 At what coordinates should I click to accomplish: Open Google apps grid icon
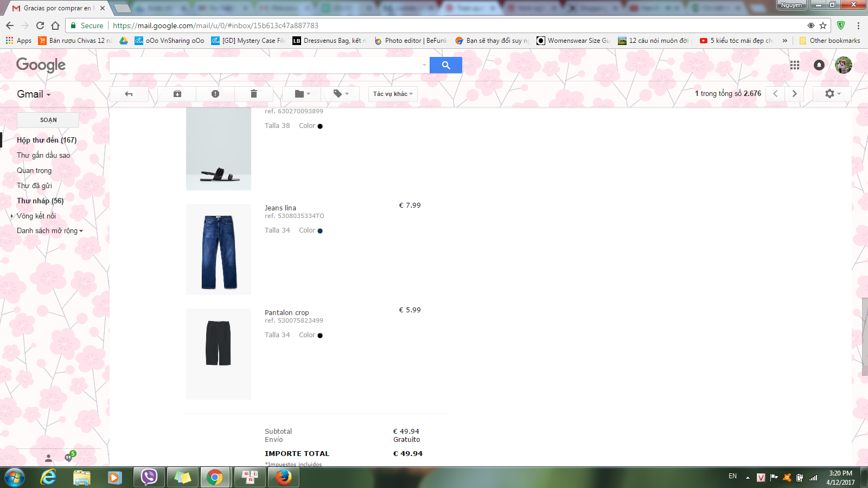795,65
